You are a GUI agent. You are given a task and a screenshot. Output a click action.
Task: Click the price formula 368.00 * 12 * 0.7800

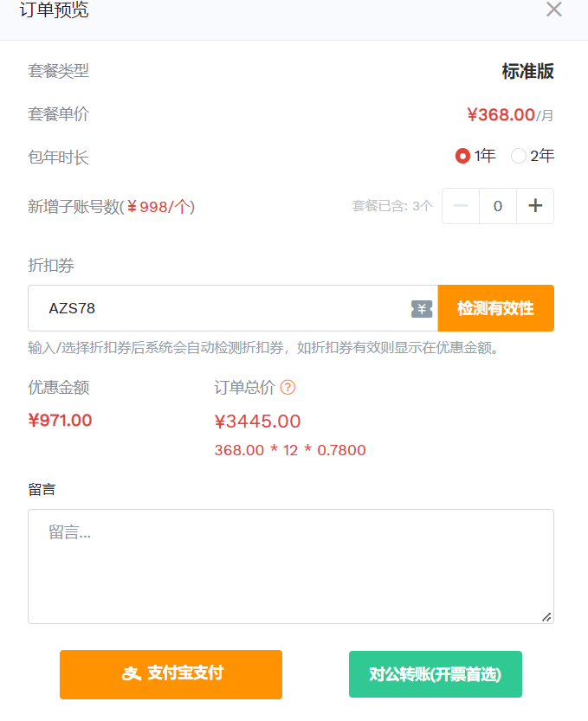coord(290,450)
